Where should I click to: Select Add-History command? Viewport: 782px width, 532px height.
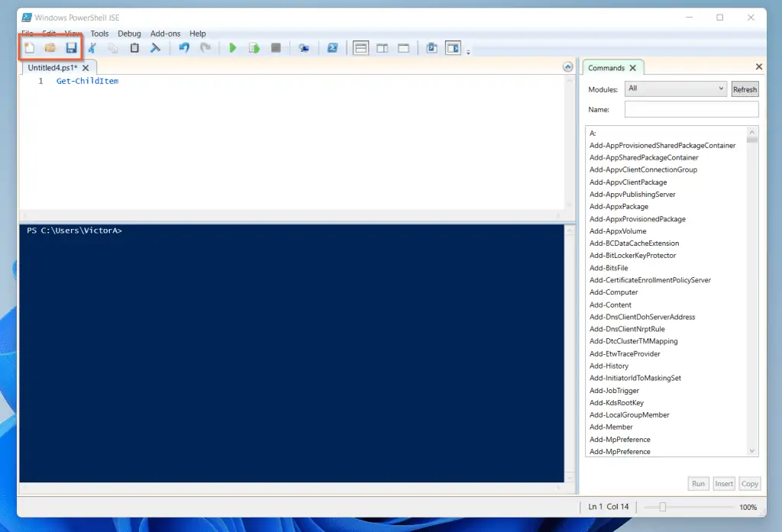609,366
